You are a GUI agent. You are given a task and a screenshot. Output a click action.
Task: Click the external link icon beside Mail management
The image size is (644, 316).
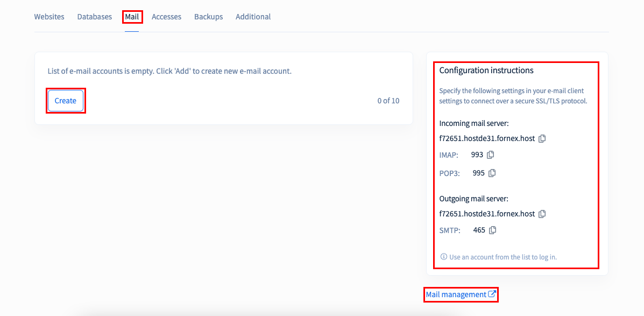click(x=492, y=294)
